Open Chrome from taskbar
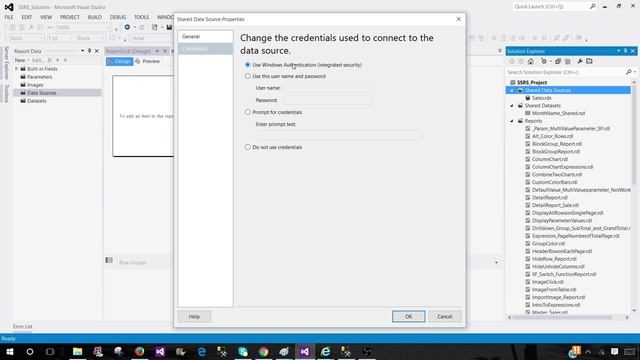This screenshot has height=360, width=640. pyautogui.click(x=263, y=351)
